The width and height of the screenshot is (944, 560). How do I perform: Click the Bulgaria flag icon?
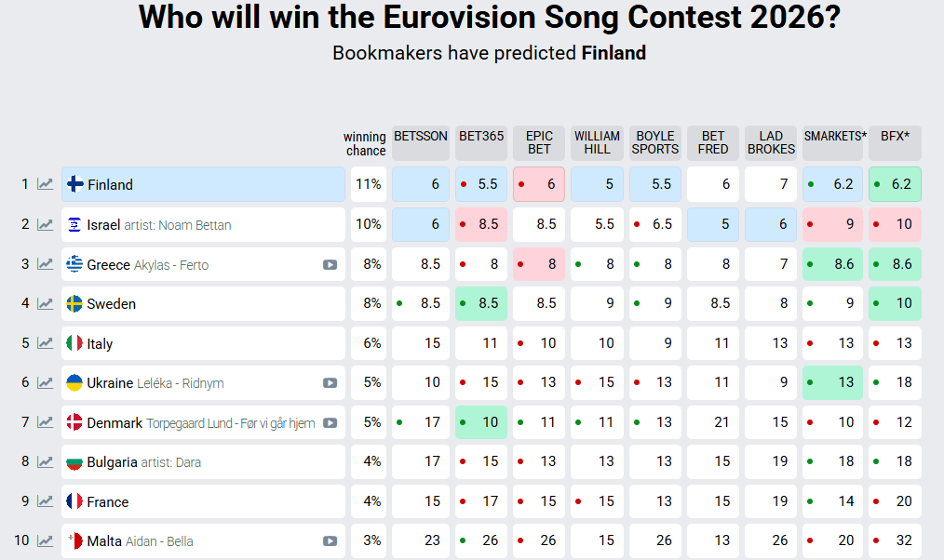pyautogui.click(x=74, y=461)
